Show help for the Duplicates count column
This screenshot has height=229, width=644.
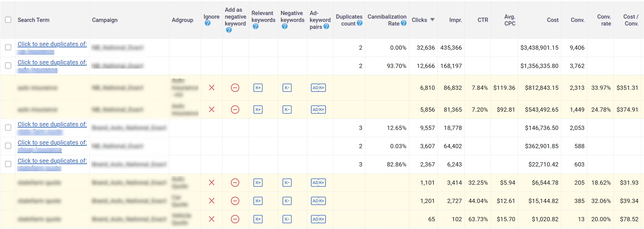[x=360, y=23]
